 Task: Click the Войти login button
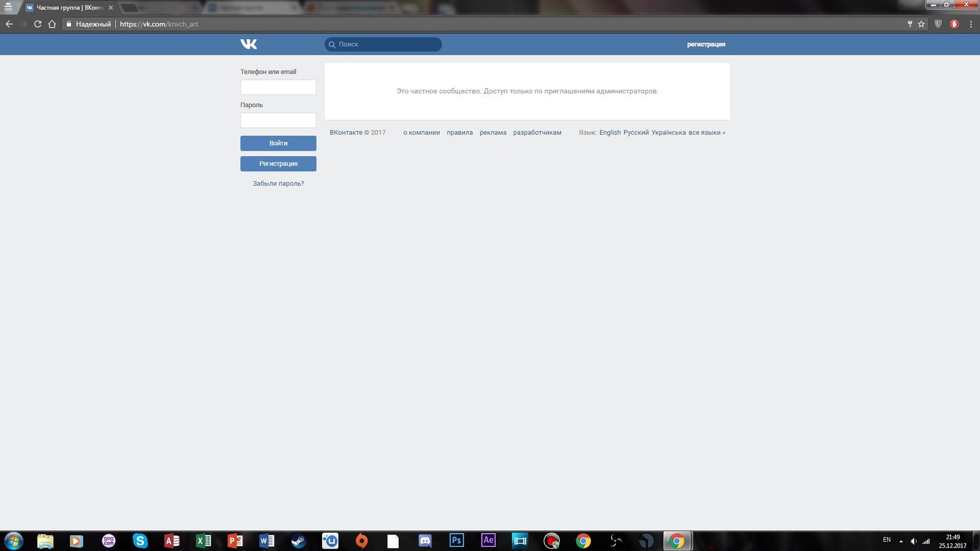point(278,143)
